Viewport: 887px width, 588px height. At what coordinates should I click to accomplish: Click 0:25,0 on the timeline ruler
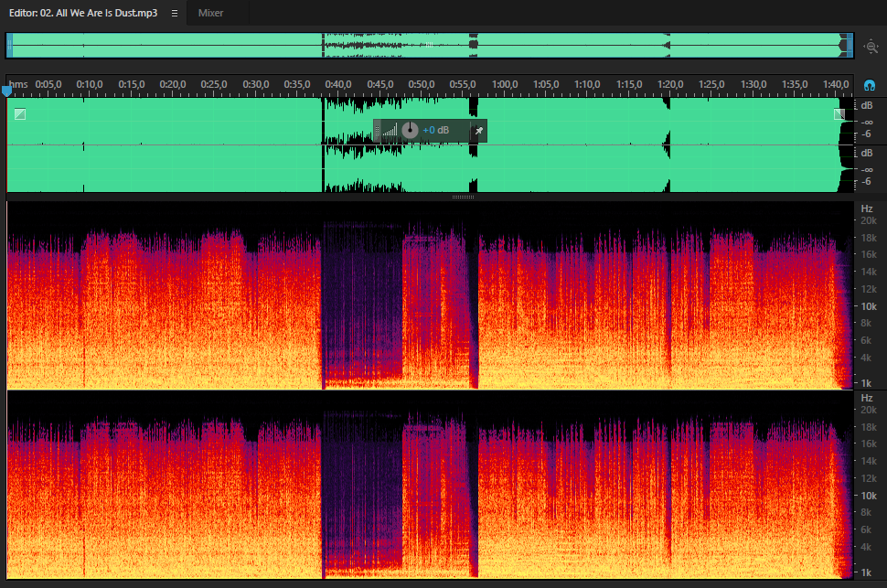coord(214,84)
